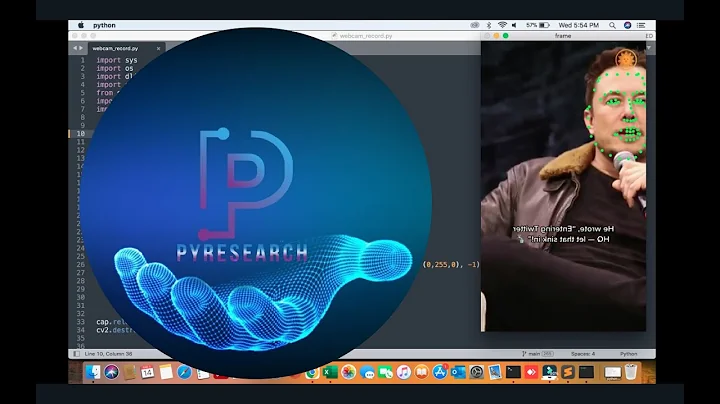Image resolution: width=720 pixels, height=404 pixels.
Task: Open the red arrow app in Dock
Action: (x=531, y=372)
